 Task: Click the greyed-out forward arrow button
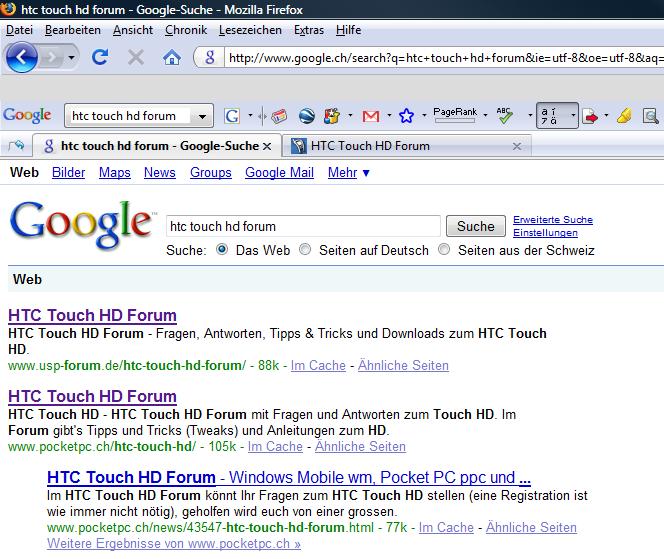pyautogui.click(x=51, y=57)
